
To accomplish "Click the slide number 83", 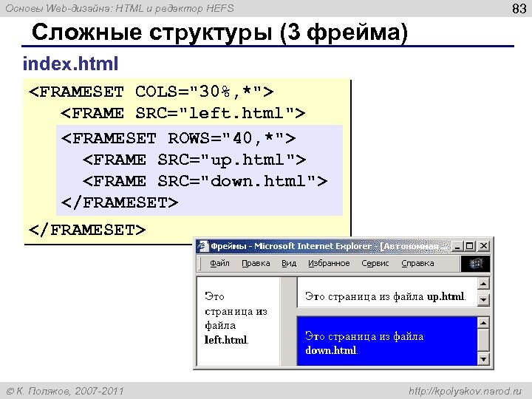I will pyautogui.click(x=519, y=8).
